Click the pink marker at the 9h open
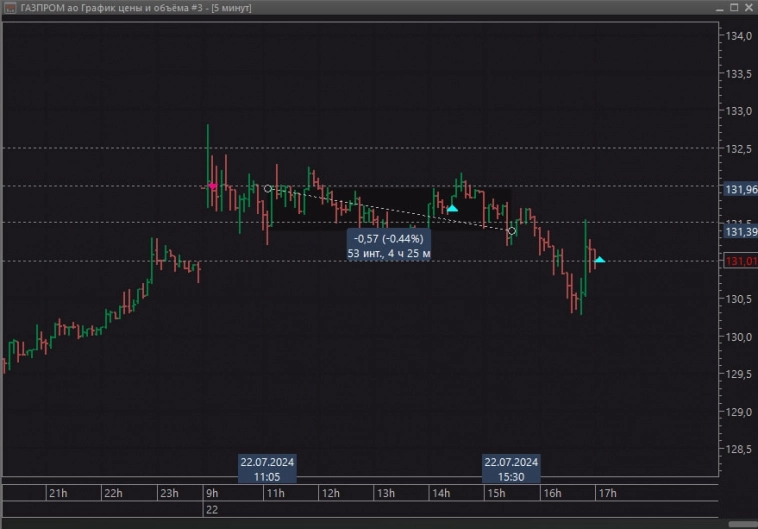The image size is (758, 529). (x=212, y=186)
